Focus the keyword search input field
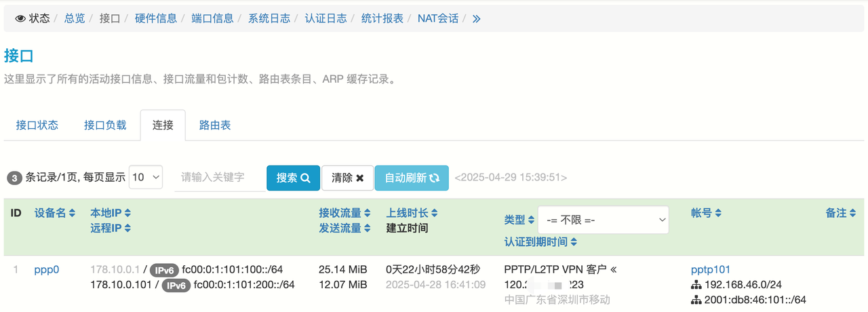868x312 pixels. pos(219,178)
